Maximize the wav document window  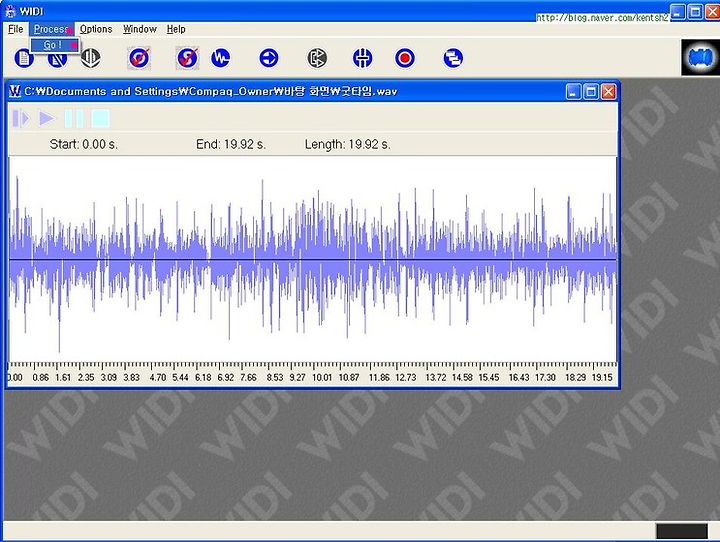pyautogui.click(x=591, y=92)
